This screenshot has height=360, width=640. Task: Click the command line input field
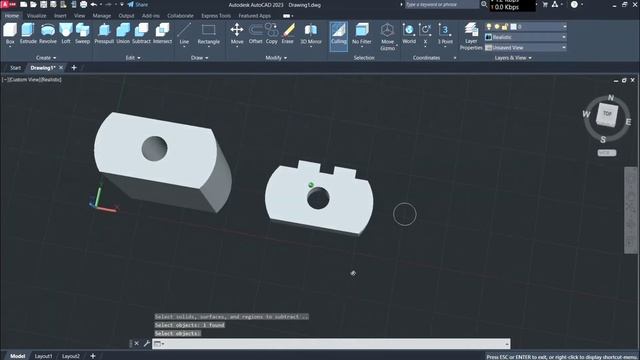(x=331, y=344)
